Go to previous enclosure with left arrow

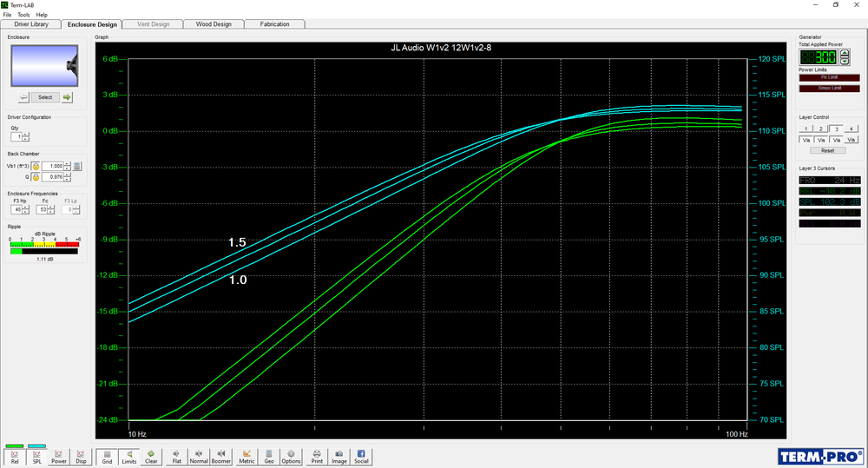point(23,97)
